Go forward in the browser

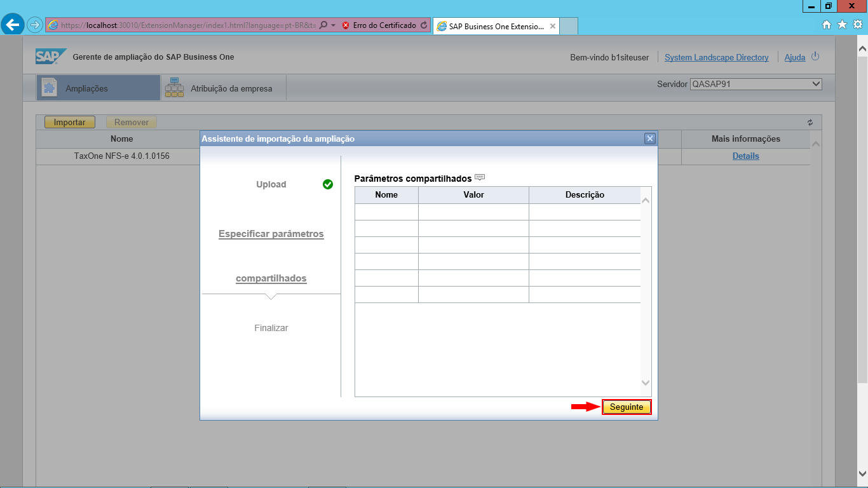[34, 25]
